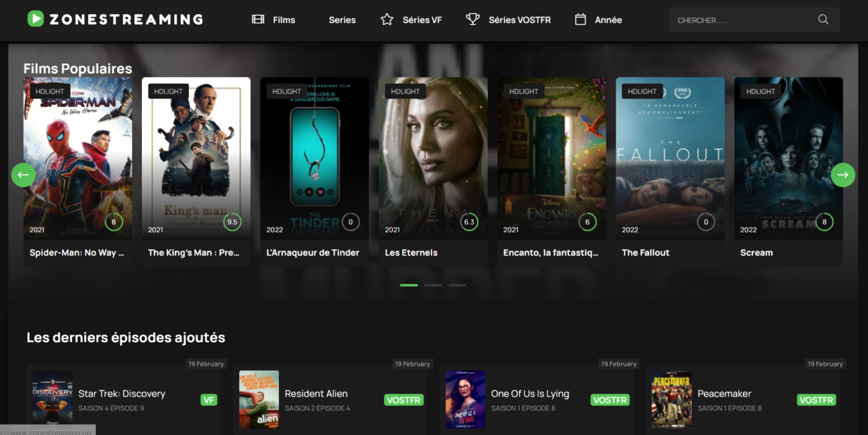Open Resident Alien episode entry
868x435 pixels.
[330, 400]
